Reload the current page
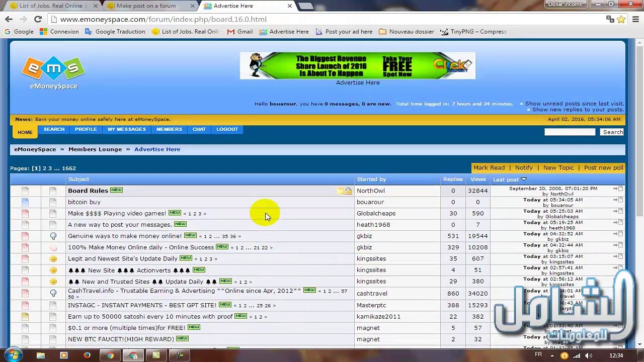The height and width of the screenshot is (362, 644). click(38, 19)
